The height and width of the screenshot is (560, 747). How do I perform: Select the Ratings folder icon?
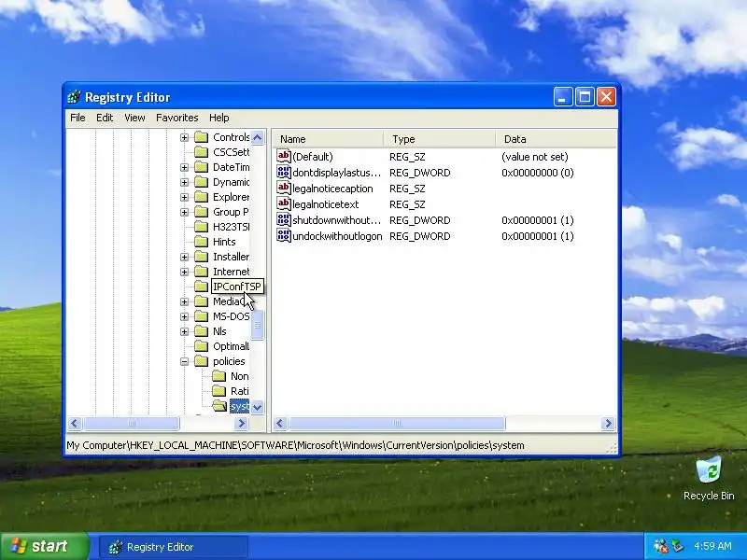[x=219, y=391]
